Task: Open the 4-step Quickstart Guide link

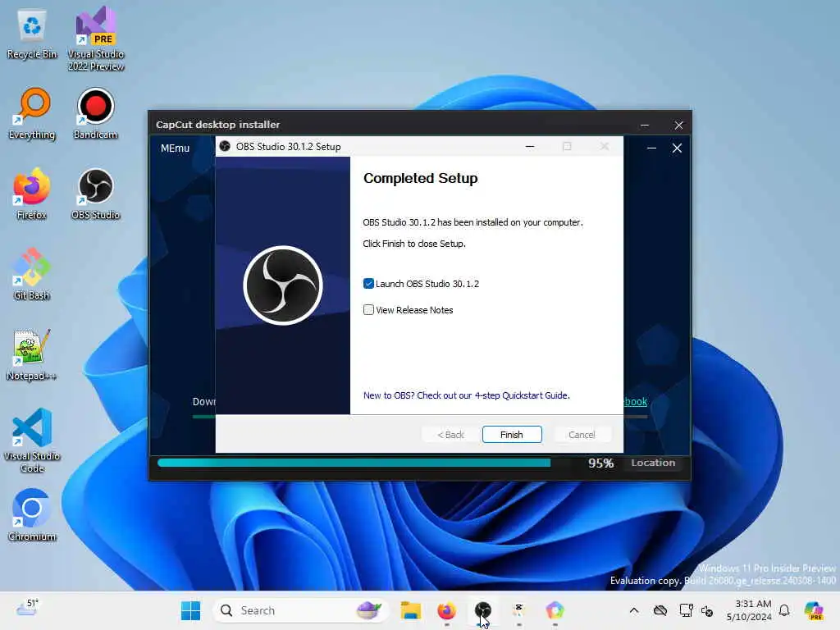Action: click(466, 395)
